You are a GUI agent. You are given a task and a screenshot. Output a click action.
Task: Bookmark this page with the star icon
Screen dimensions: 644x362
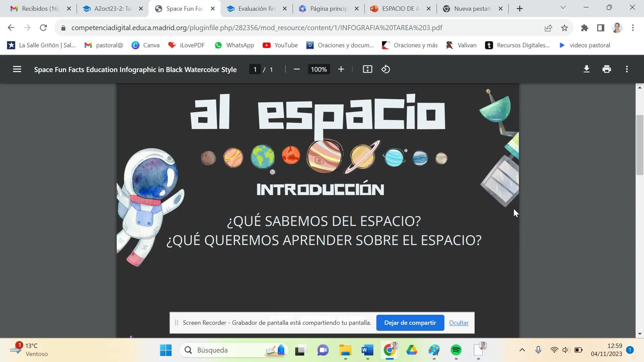pyautogui.click(x=565, y=28)
